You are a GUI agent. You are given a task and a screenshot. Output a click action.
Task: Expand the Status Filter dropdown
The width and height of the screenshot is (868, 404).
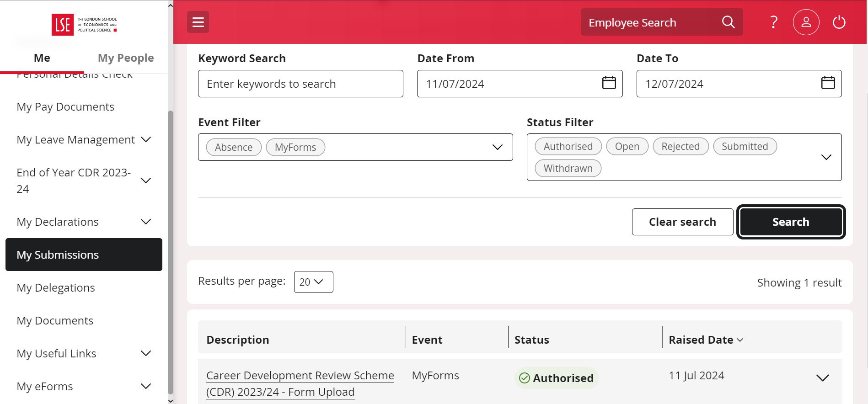point(826,157)
